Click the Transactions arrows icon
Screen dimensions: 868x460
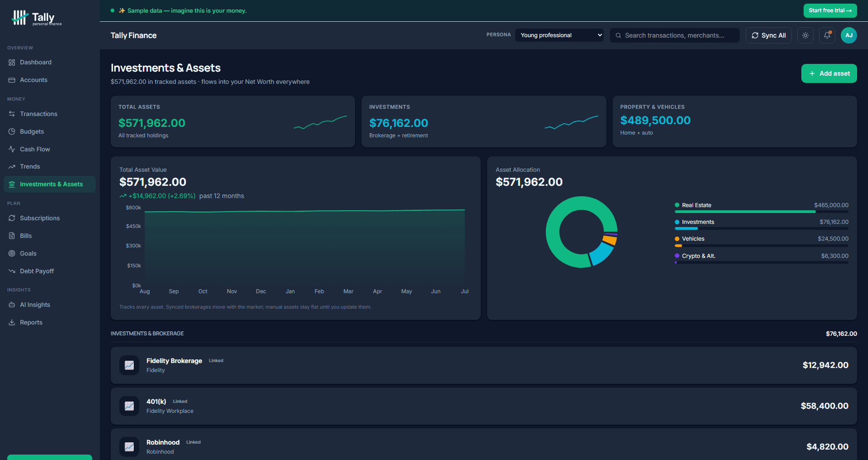click(x=12, y=114)
